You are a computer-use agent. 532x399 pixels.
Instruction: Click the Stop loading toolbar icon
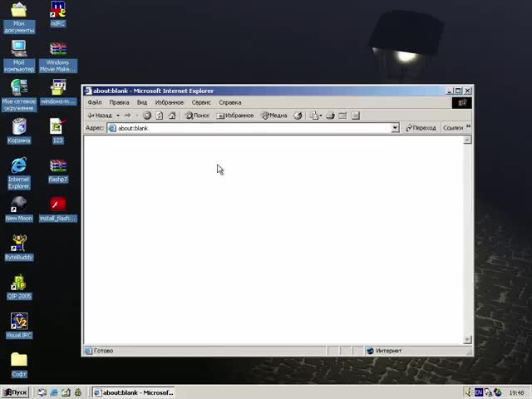(x=147, y=116)
